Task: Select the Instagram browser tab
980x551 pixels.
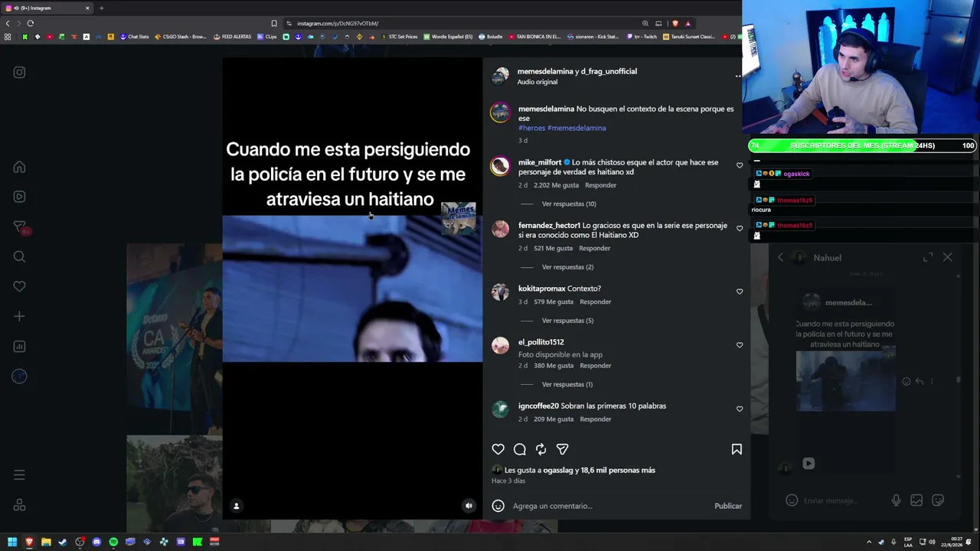Action: [47, 8]
